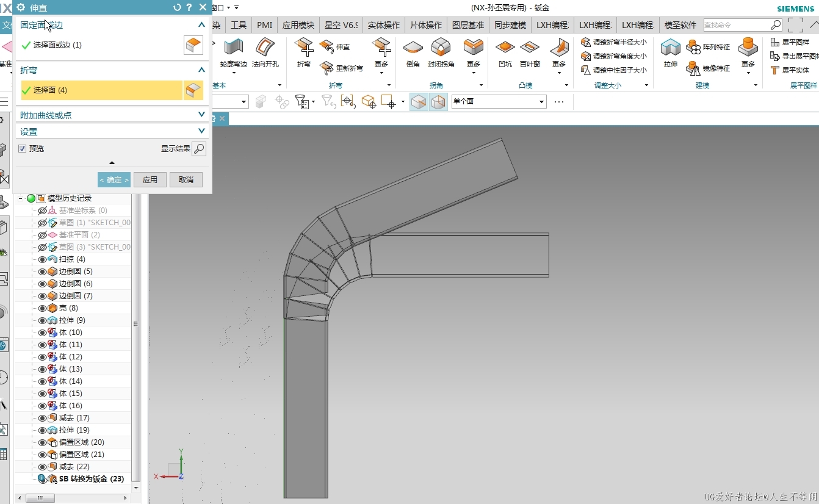Click the full screen toggle icon
The image size is (819, 504).
click(x=795, y=25)
